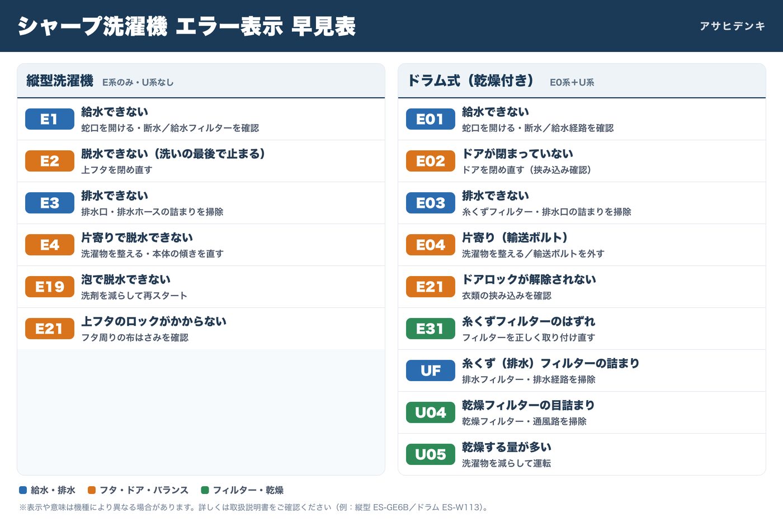Click 洗濯物を整える／輸送ボルトを外す description
Viewport: 783px width, 532px height.
coord(533,254)
